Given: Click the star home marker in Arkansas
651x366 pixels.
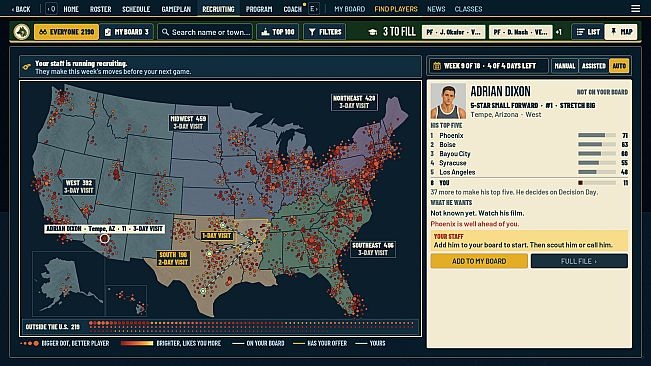Looking at the screenshot, I should (255, 240).
